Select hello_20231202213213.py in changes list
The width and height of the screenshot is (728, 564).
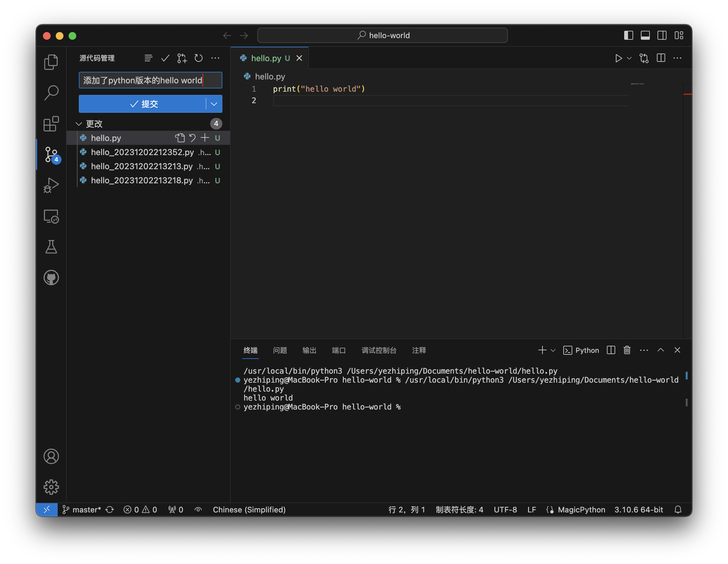pyautogui.click(x=148, y=166)
